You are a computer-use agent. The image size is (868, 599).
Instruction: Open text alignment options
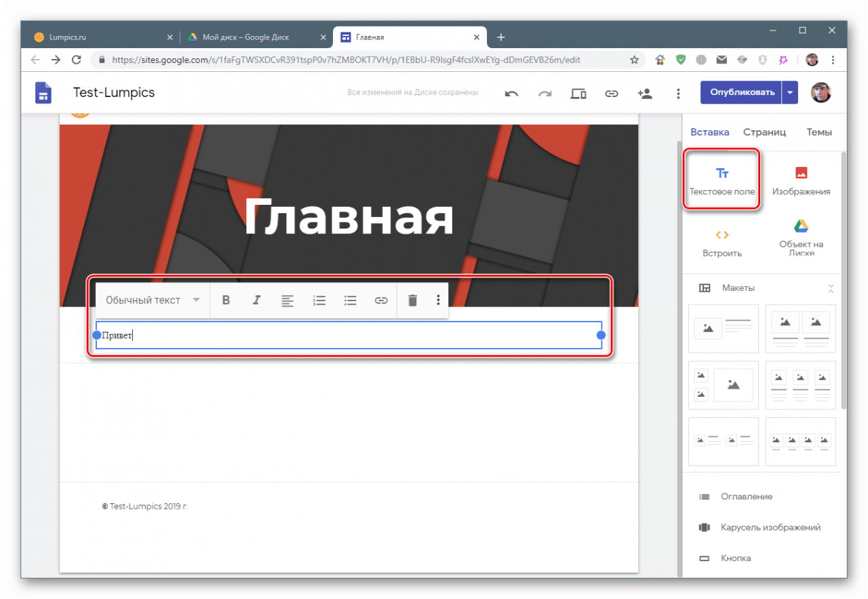(x=288, y=300)
